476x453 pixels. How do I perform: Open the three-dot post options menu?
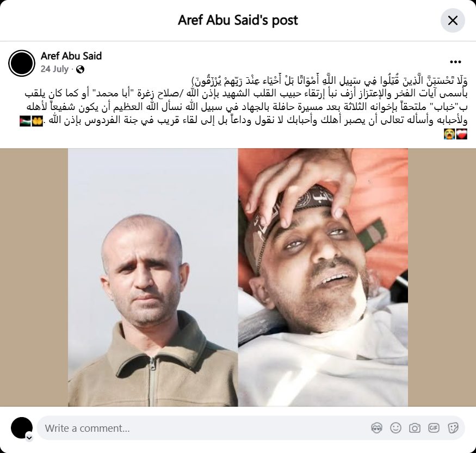(x=455, y=62)
